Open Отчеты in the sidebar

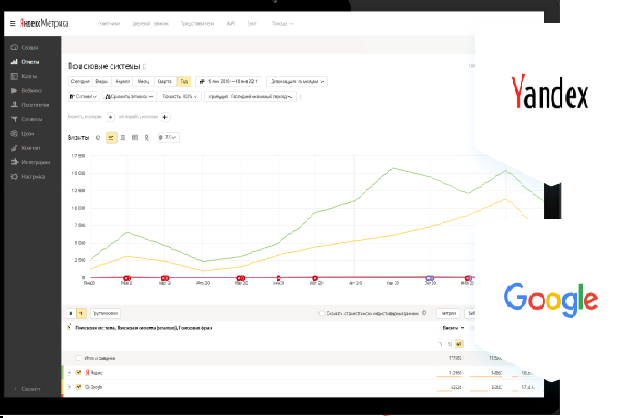tap(26, 62)
